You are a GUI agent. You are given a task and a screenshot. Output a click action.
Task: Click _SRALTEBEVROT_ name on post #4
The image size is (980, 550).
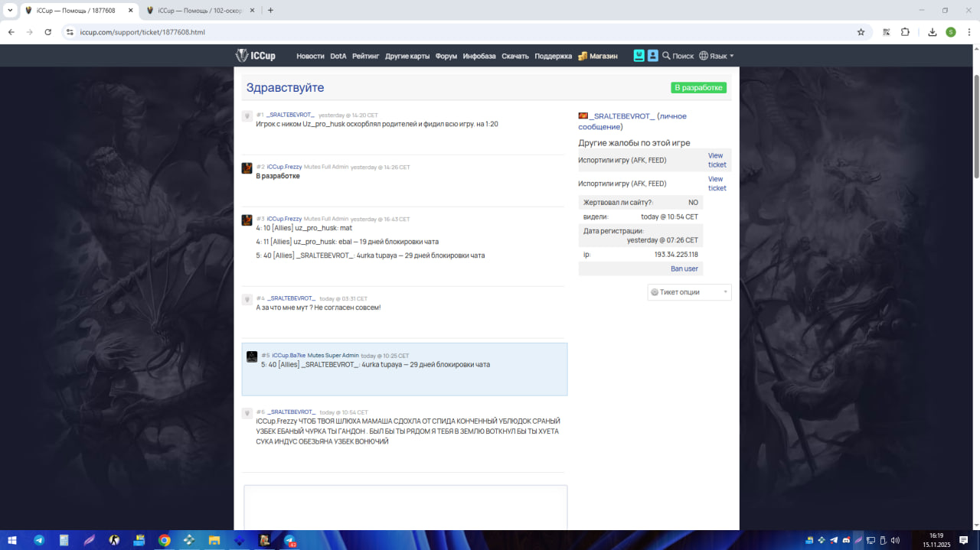pos(291,298)
